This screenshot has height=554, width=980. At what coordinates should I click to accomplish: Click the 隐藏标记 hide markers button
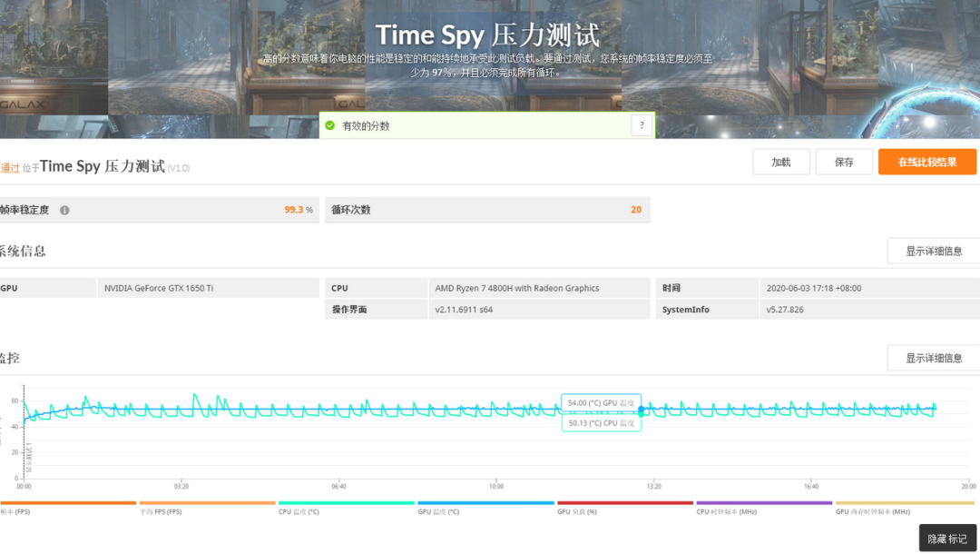(x=947, y=539)
